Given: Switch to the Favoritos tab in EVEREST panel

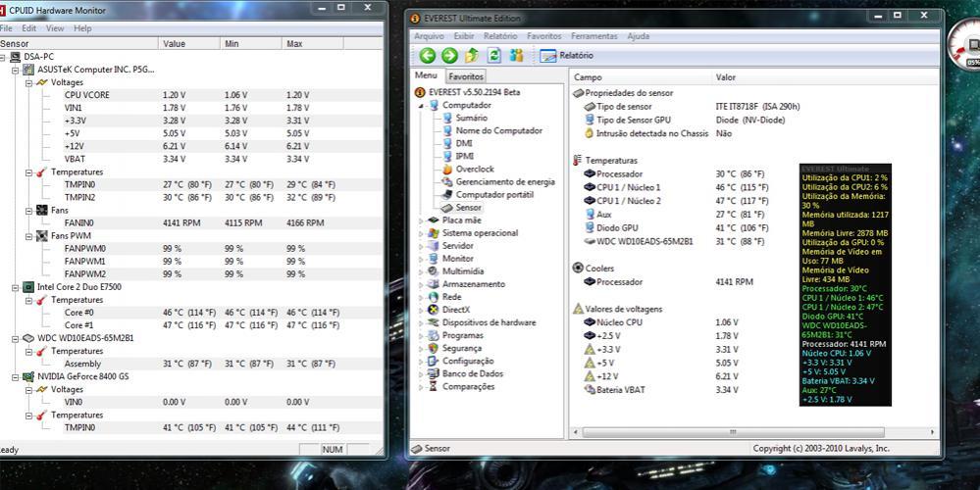Looking at the screenshot, I should coord(466,76).
